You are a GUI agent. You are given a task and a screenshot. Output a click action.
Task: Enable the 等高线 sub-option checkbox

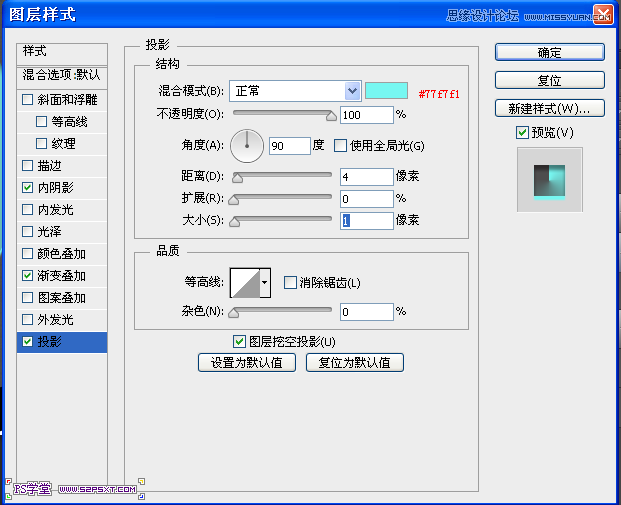[41, 122]
